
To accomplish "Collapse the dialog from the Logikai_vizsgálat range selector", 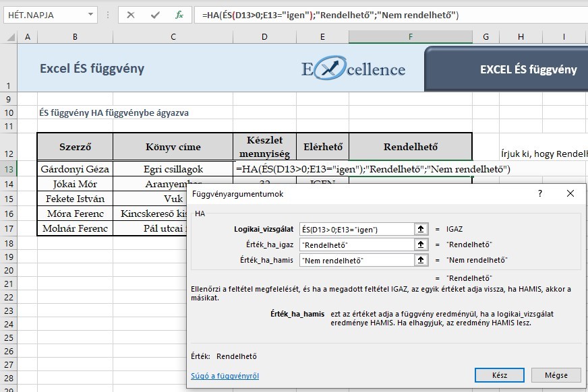I will point(421,229).
